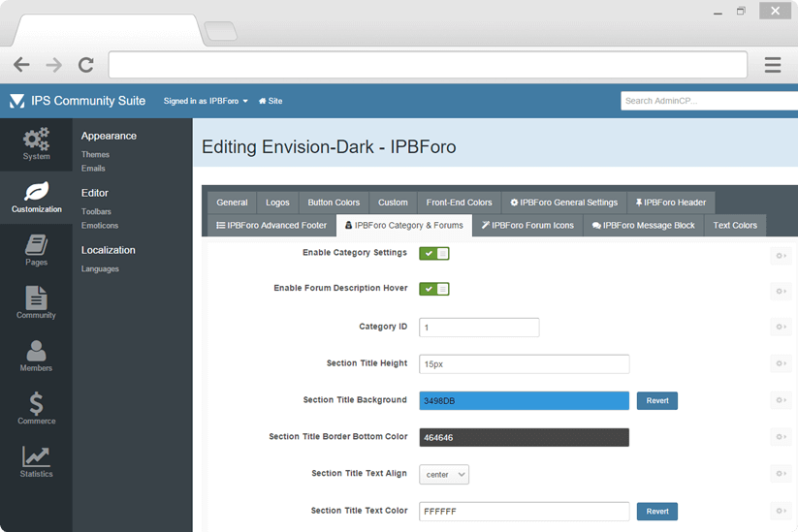Expand the Signed in as IPBForo menu

[206, 101]
